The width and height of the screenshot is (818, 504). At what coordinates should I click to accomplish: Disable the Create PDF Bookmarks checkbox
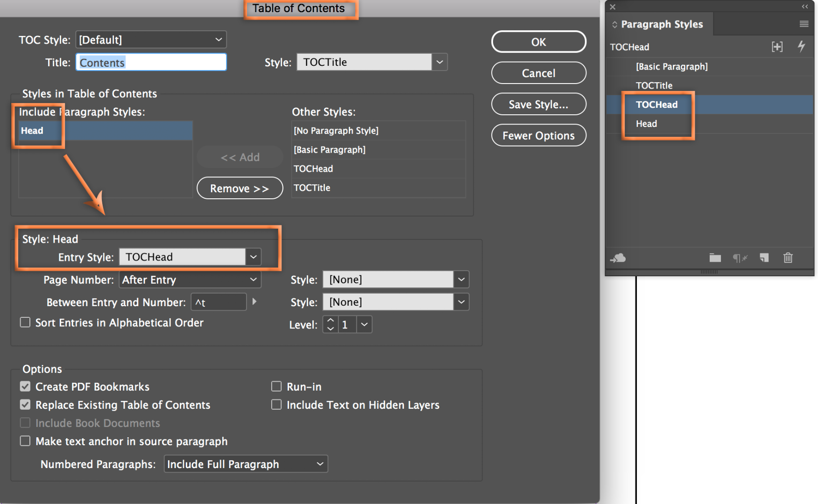tap(25, 386)
